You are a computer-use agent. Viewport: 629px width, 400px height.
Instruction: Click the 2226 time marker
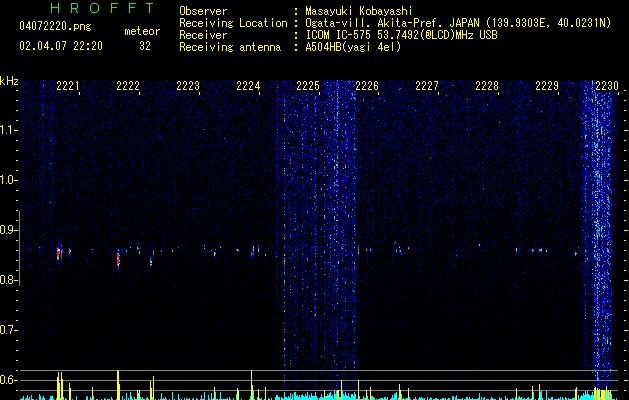click(367, 86)
